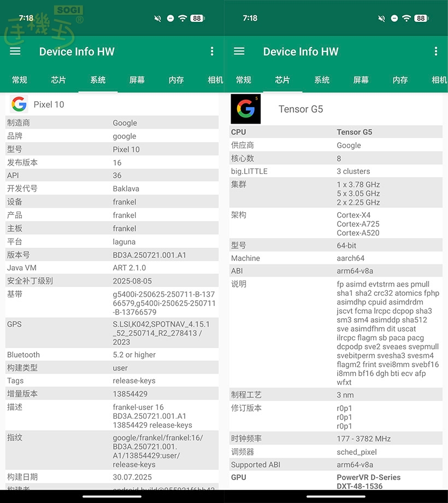This screenshot has width=448, height=503.
Task: Tap the 构建日期 30.07.2025 row
Action: click(112, 477)
